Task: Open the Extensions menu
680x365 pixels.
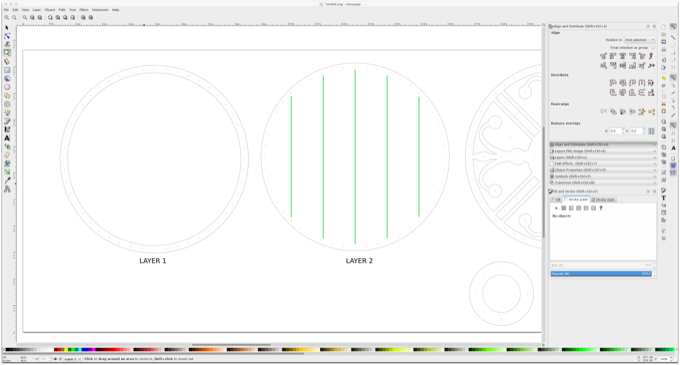Action: (x=100, y=10)
